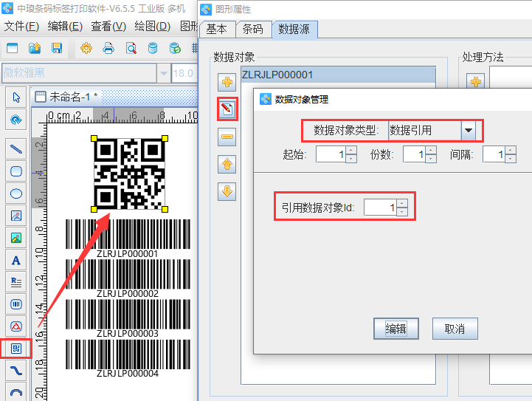Viewport: 532px width, 401px height.
Task: Select the arc drawing tool
Action: click(x=16, y=392)
